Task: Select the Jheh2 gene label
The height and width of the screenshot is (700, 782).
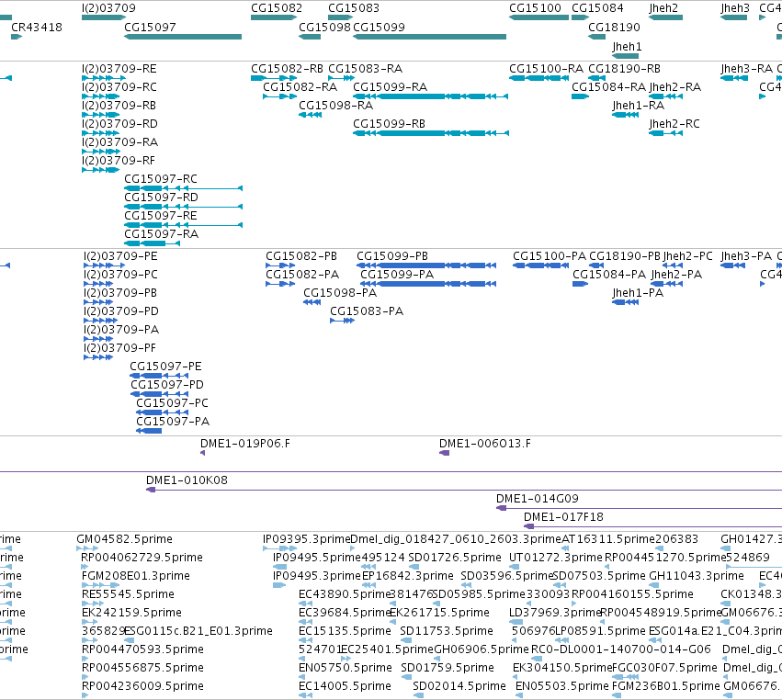Action: click(663, 8)
